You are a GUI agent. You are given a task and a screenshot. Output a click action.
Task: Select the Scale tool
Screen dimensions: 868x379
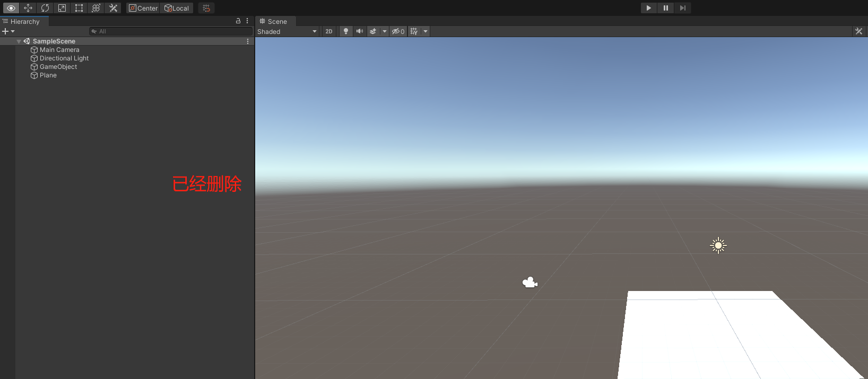point(62,8)
